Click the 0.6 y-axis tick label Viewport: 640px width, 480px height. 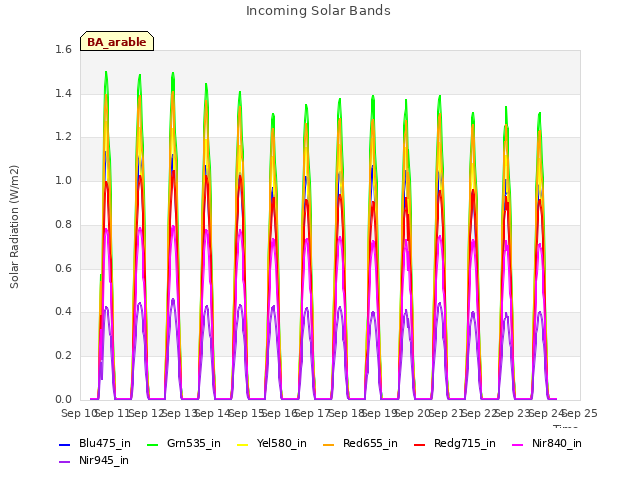click(63, 268)
